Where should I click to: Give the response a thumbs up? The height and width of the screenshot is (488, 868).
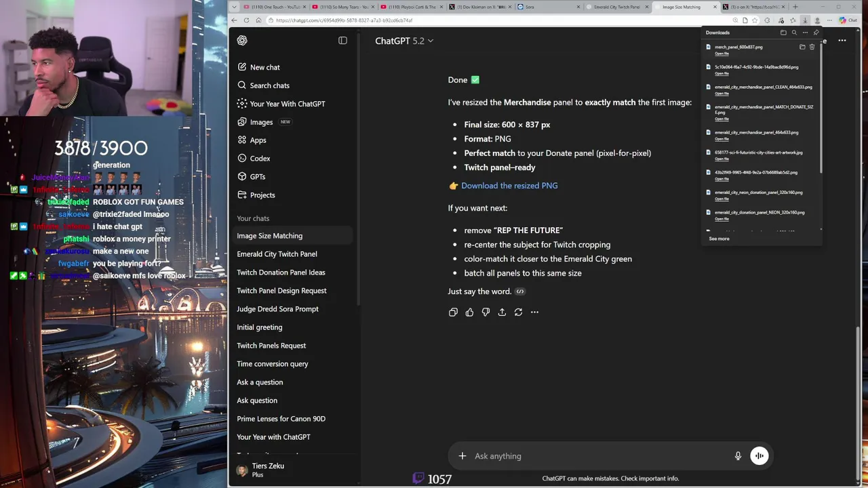[469, 312]
